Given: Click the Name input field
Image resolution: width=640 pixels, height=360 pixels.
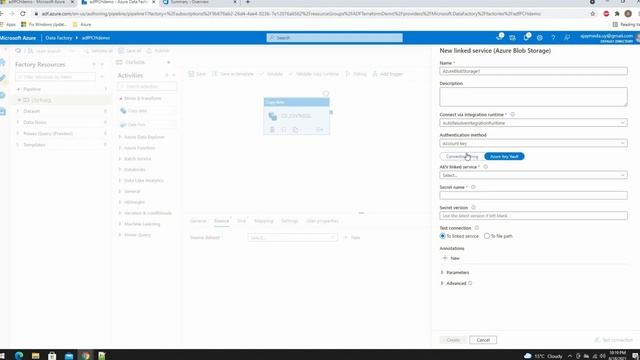Looking at the screenshot, I should [533, 71].
